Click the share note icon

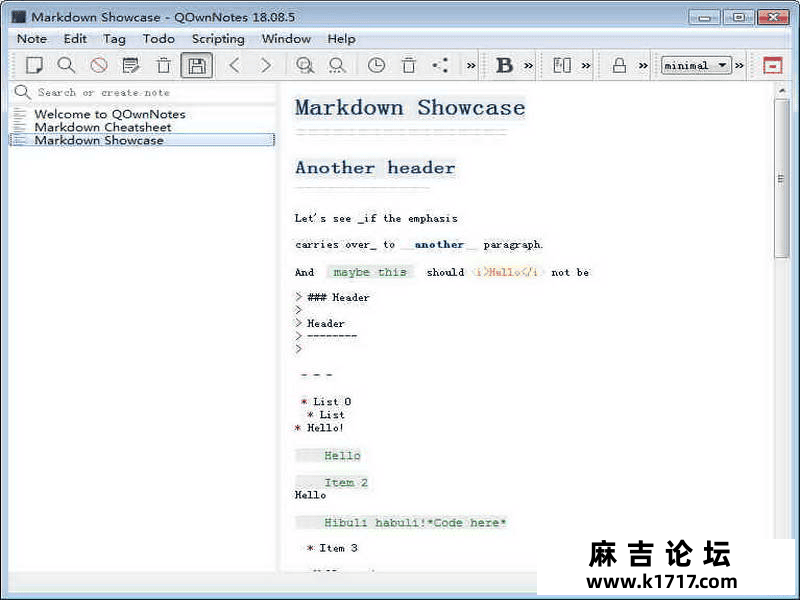click(x=440, y=65)
